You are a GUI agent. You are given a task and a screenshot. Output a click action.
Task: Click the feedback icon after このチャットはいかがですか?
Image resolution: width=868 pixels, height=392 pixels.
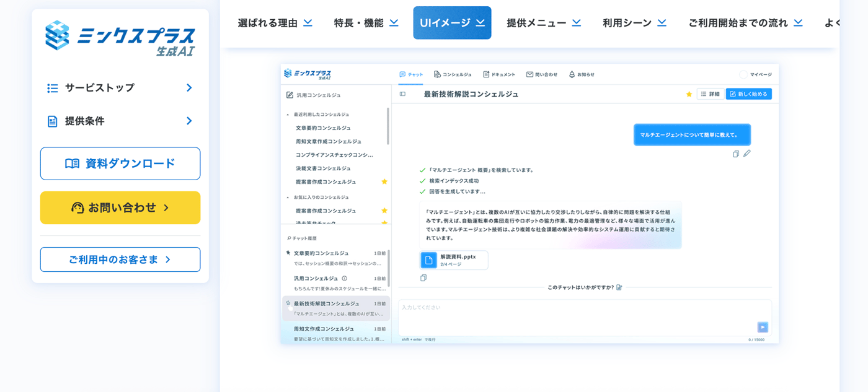tap(619, 287)
